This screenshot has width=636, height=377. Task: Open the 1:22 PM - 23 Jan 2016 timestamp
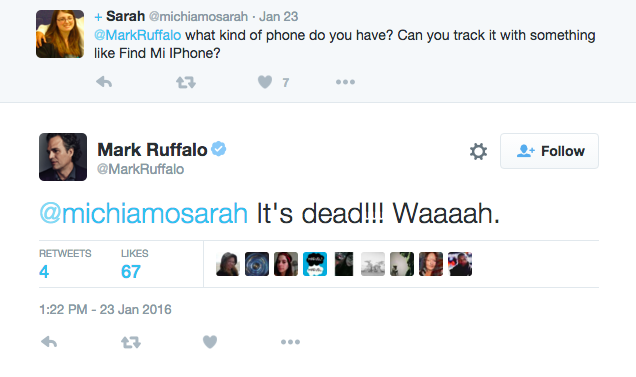click(x=105, y=310)
